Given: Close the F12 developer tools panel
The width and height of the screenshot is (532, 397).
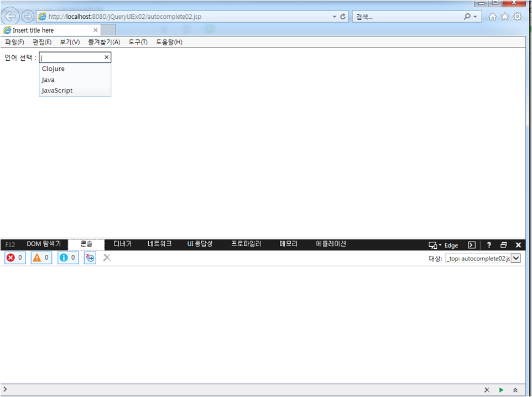Looking at the screenshot, I should point(518,245).
